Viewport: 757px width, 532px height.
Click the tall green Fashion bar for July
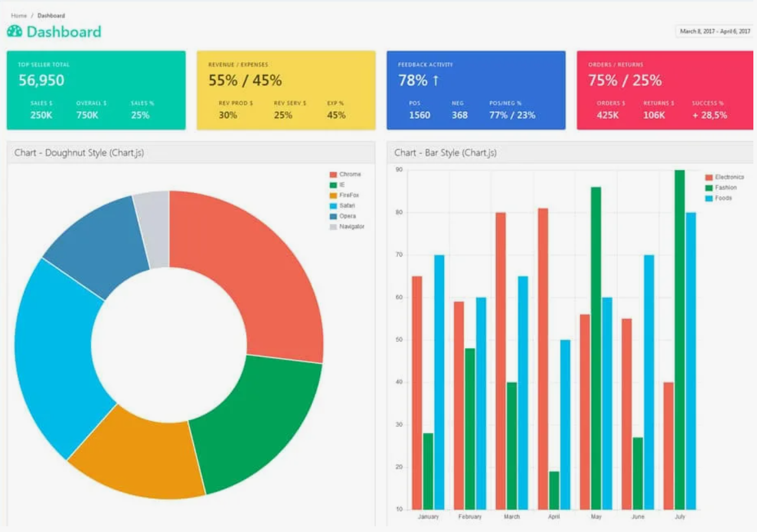[x=680, y=338]
